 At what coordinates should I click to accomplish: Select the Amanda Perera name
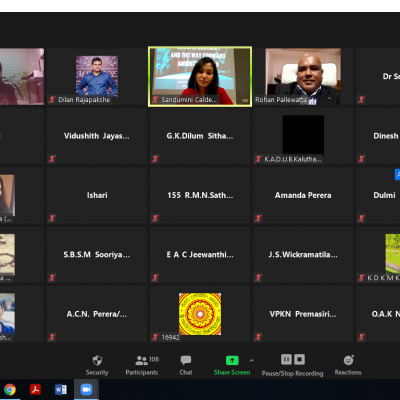click(303, 195)
